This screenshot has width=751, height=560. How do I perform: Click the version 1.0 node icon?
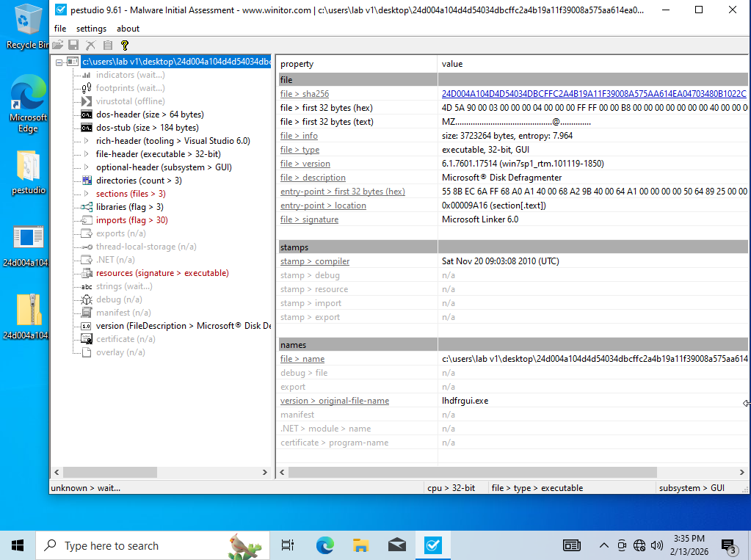(x=86, y=326)
